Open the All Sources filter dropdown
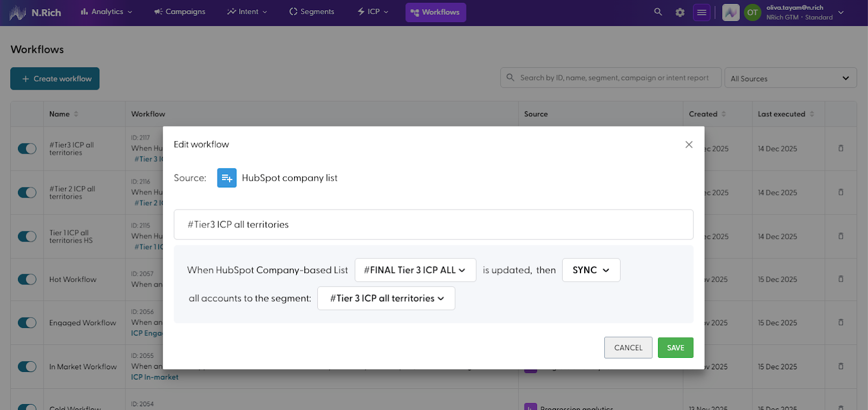This screenshot has height=410, width=868. pyautogui.click(x=790, y=78)
